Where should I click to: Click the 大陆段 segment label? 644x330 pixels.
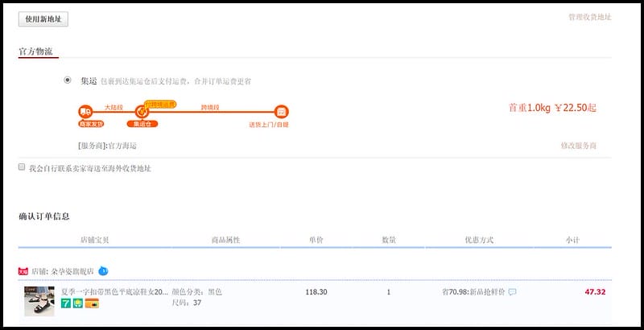click(114, 107)
